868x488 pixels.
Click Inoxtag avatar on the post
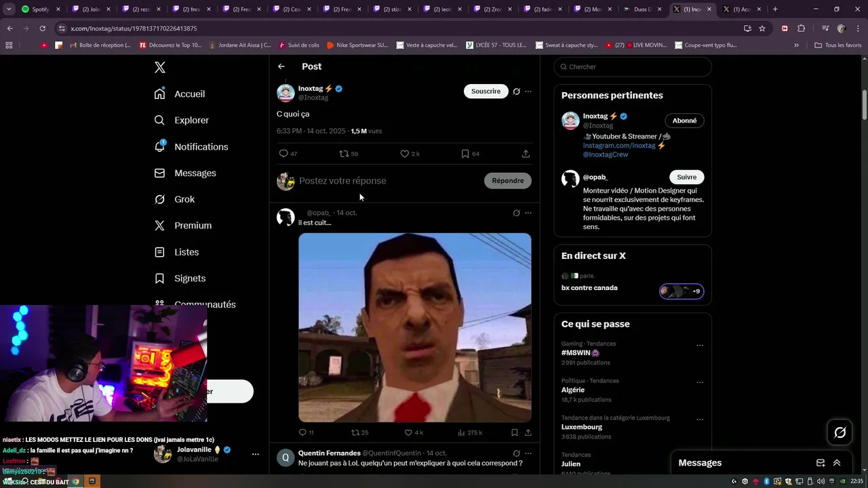click(285, 93)
